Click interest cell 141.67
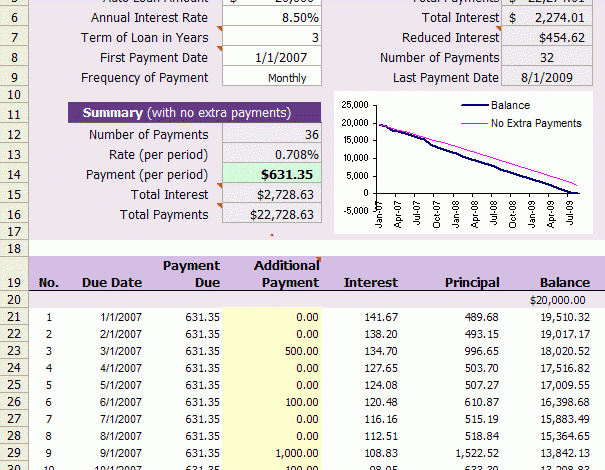The image size is (605, 470). click(381, 317)
